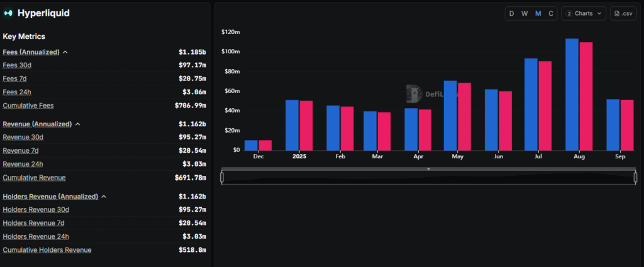This screenshot has width=644, height=267.
Task: Click the pink February bar
Action: tap(347, 128)
